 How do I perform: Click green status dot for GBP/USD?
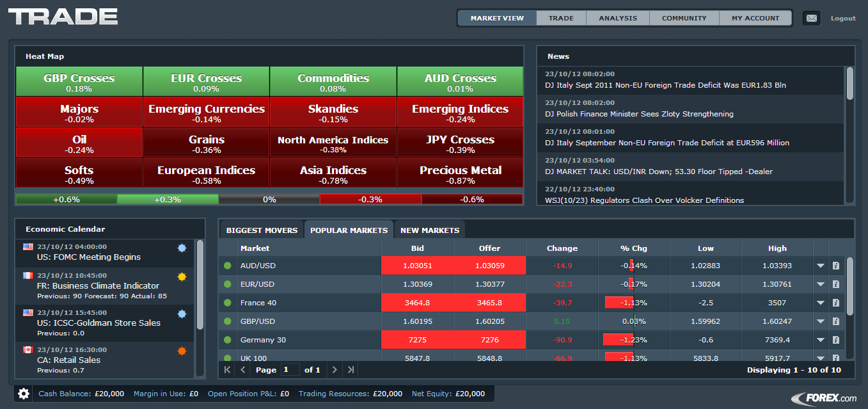pyautogui.click(x=227, y=321)
